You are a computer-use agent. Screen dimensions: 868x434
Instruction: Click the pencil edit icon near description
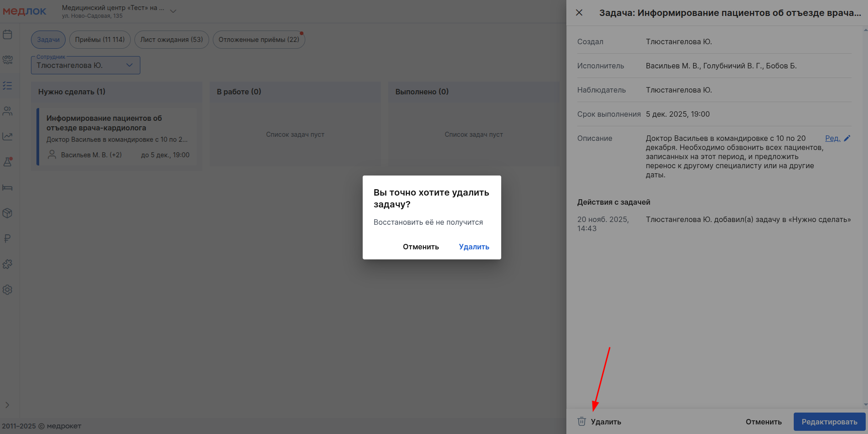point(847,139)
